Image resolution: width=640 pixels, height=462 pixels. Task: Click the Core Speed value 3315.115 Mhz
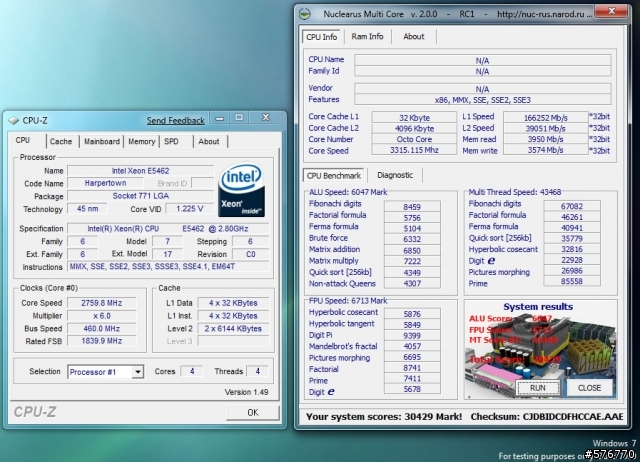(414, 150)
